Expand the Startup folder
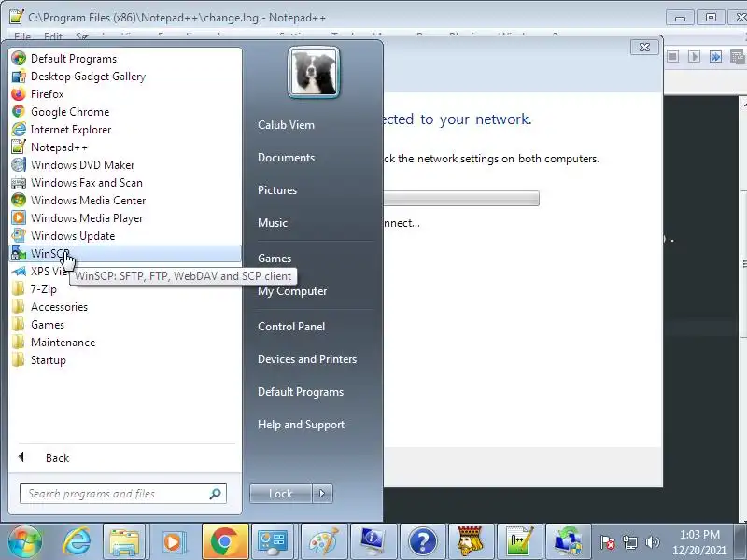The width and height of the screenshot is (747, 560). (125, 360)
